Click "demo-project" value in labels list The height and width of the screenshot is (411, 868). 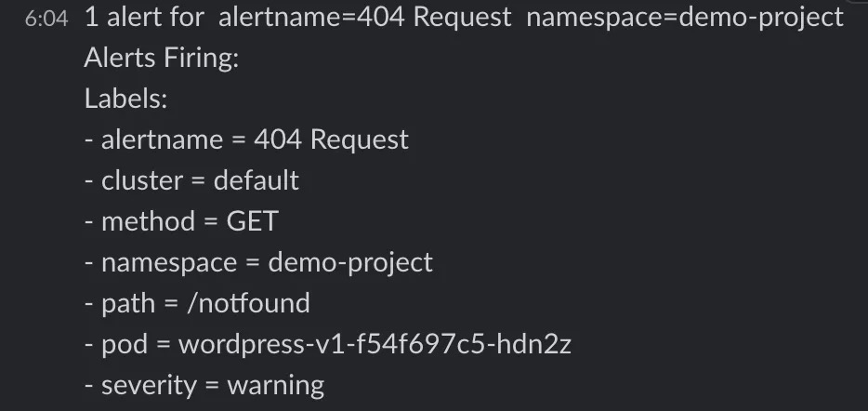pyautogui.click(x=350, y=262)
